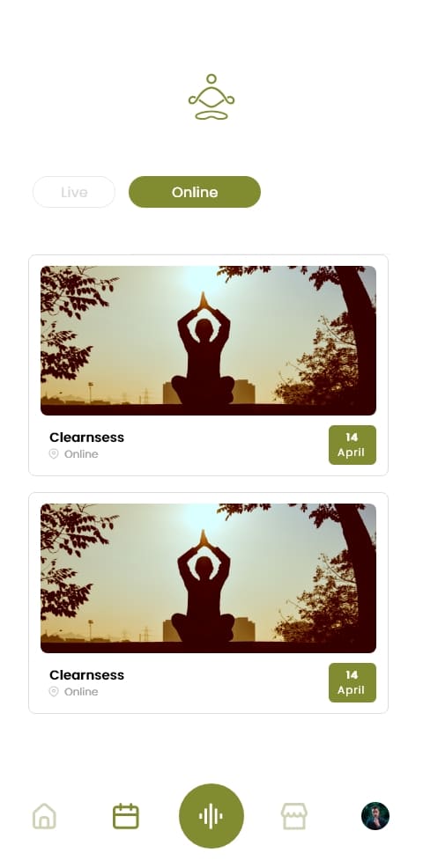Screen dimensions: 423x868
Task: Open the second Clearnsess title
Action: 86,675
